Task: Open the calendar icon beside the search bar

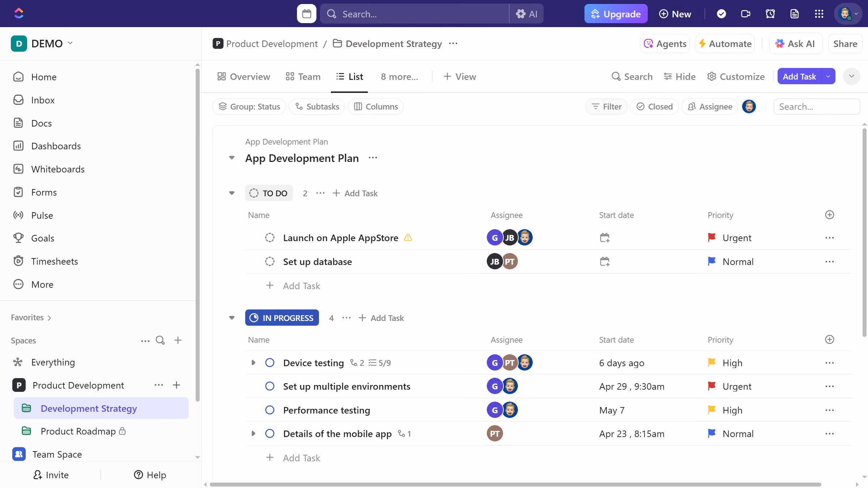Action: coord(306,14)
